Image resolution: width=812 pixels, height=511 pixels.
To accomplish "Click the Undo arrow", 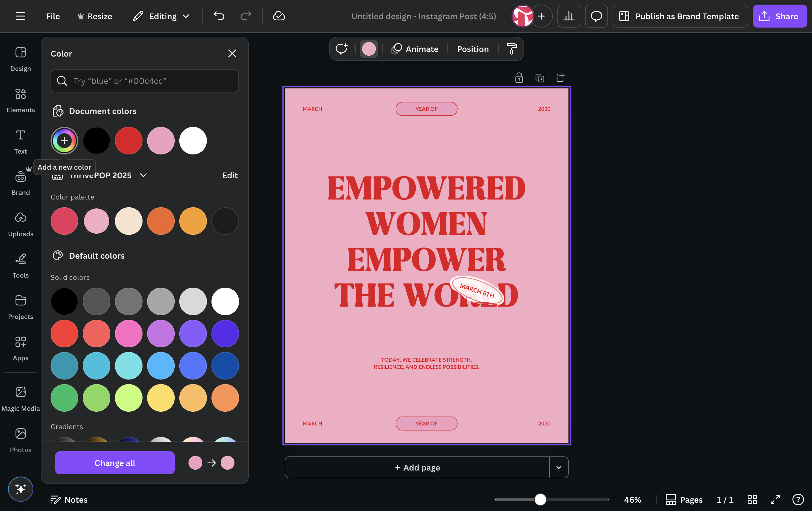I will (x=219, y=16).
